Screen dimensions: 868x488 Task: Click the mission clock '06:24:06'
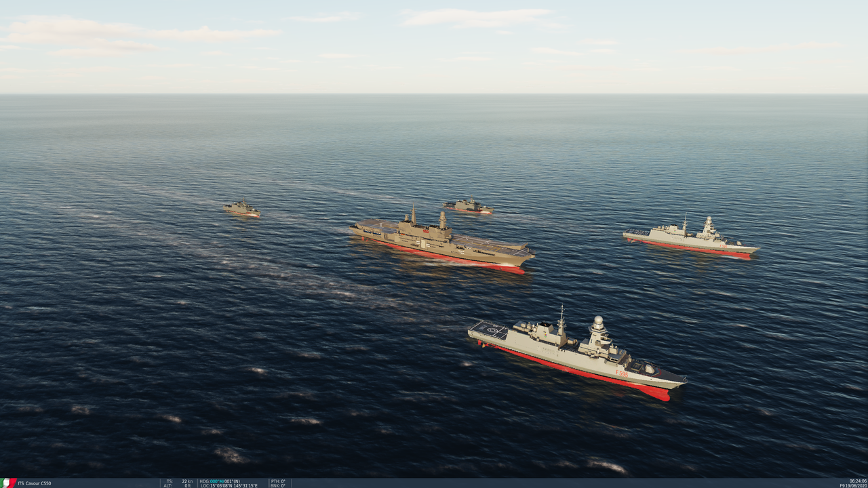tap(858, 481)
